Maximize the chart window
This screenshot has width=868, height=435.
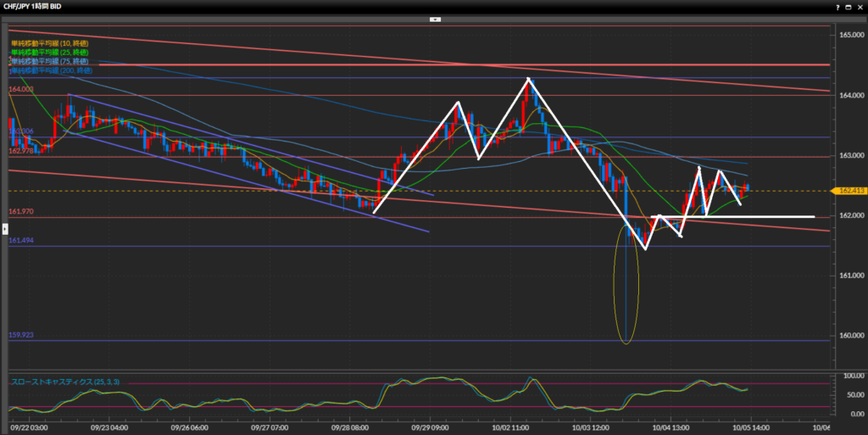coord(847,6)
